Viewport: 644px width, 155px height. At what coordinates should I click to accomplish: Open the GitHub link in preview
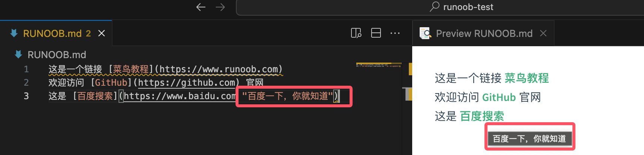pyautogui.click(x=499, y=97)
